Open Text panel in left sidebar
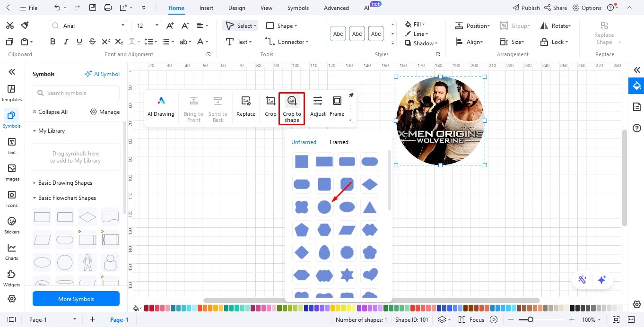This screenshot has height=327, width=644. pyautogui.click(x=12, y=146)
